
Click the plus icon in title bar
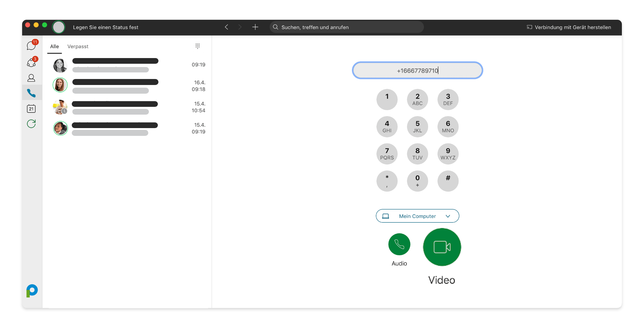coord(255,27)
